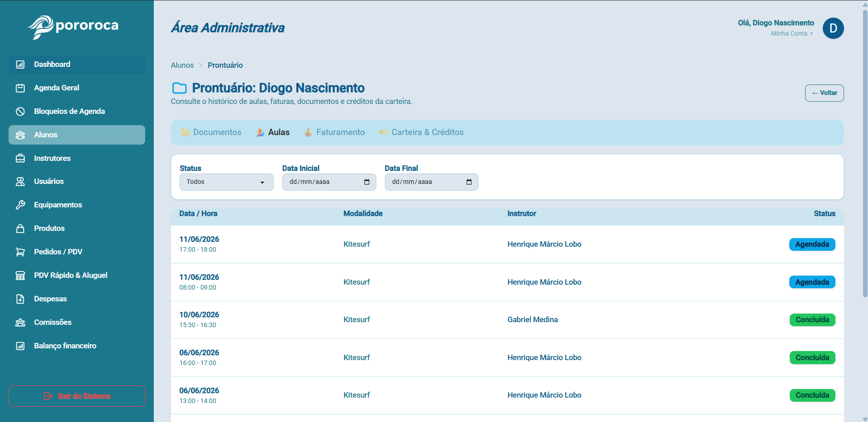Click Concluída badge for 16:00 - 17:00 class

tap(812, 358)
